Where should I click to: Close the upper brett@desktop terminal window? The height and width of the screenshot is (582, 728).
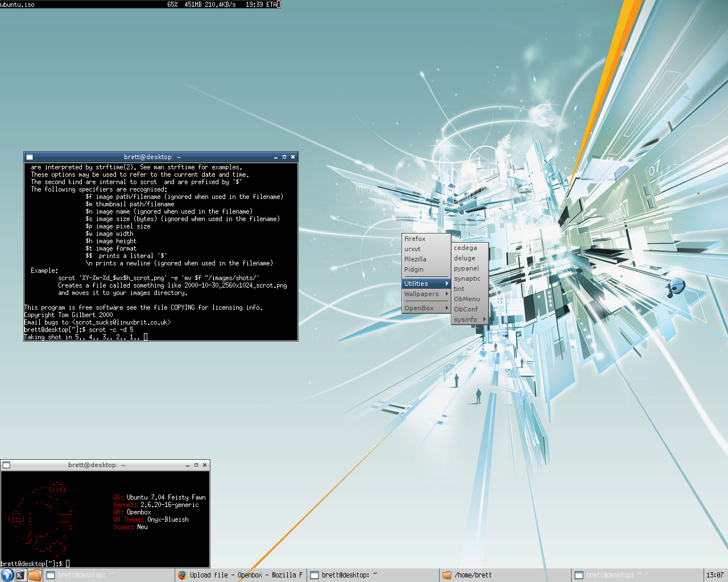[x=293, y=157]
